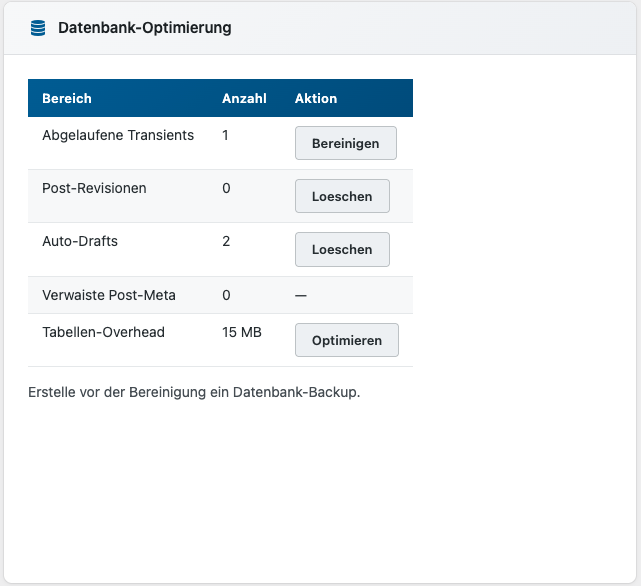Click the Aktion column header

(316, 98)
